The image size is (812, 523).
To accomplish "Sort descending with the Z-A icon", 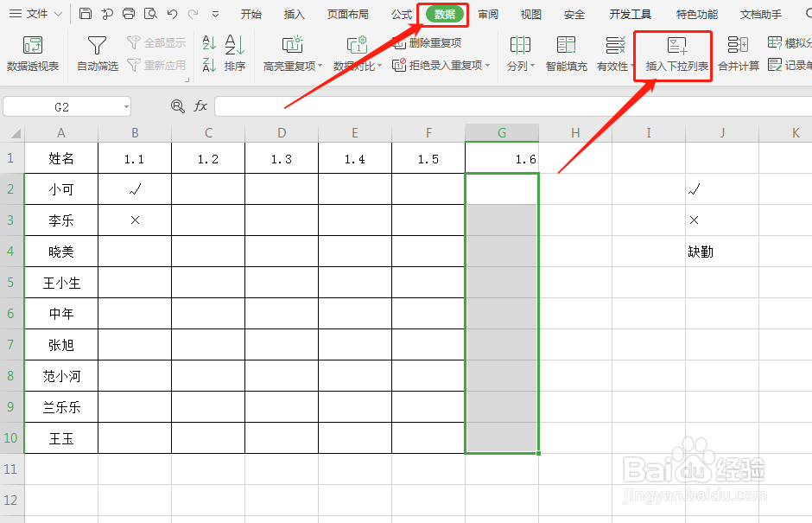I will 209,65.
